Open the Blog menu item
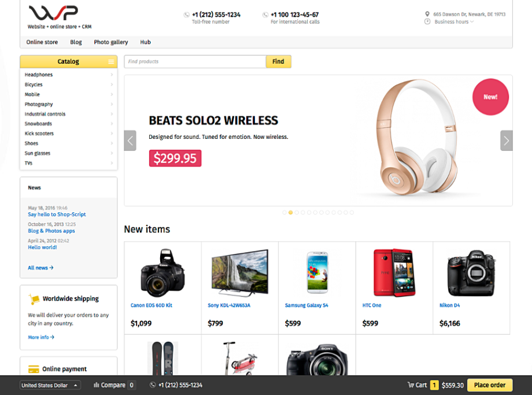532x395 pixels. coord(76,42)
